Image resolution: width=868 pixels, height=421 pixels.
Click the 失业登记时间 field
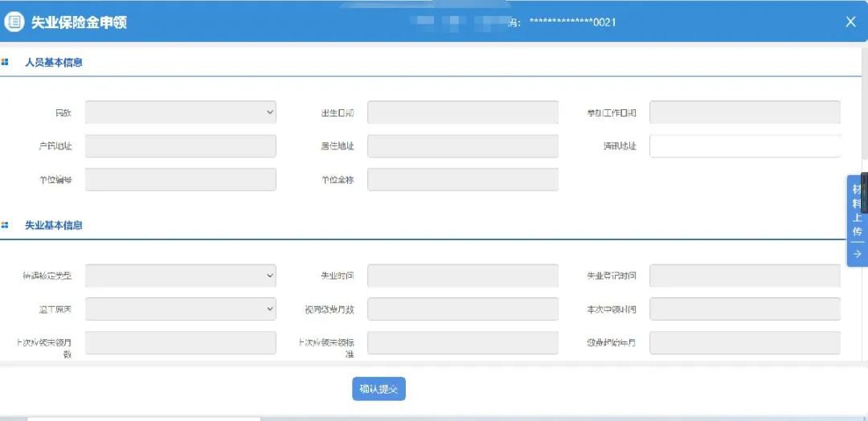(744, 276)
